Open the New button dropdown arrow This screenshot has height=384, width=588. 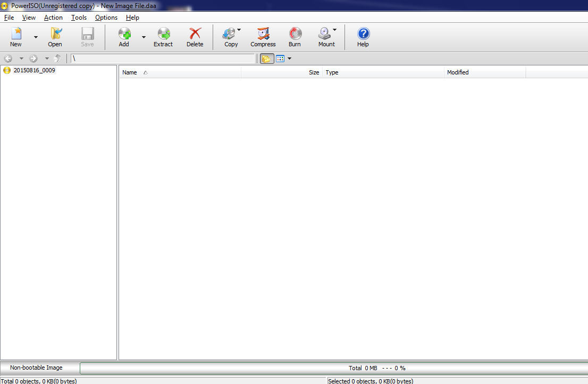36,37
